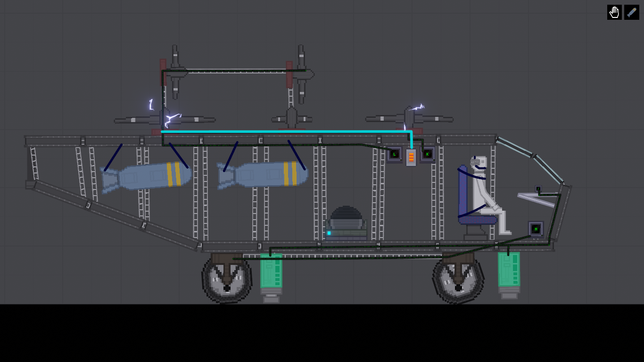The image size is (644, 362).
Task: Click the slanted desk in front of the android
Action: coord(537,199)
